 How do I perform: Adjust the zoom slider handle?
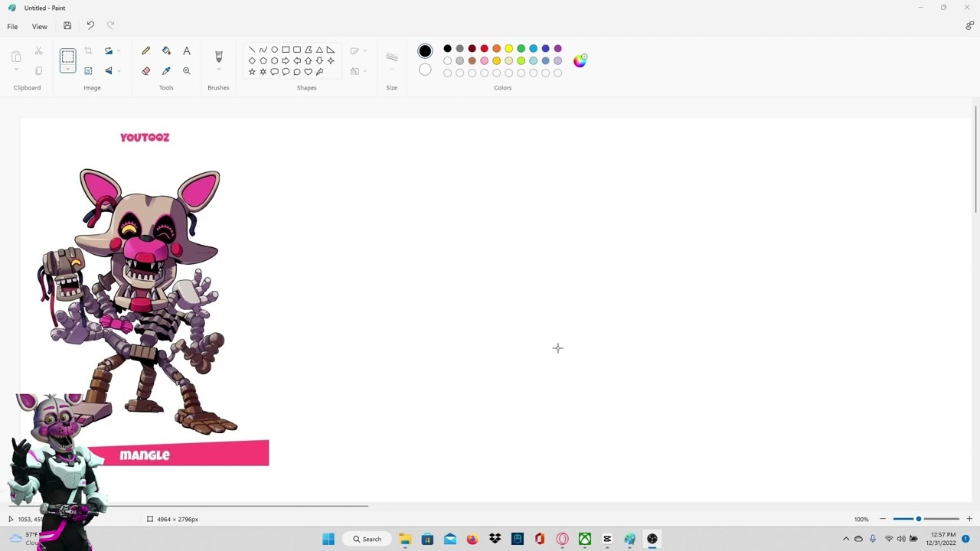coord(918,519)
